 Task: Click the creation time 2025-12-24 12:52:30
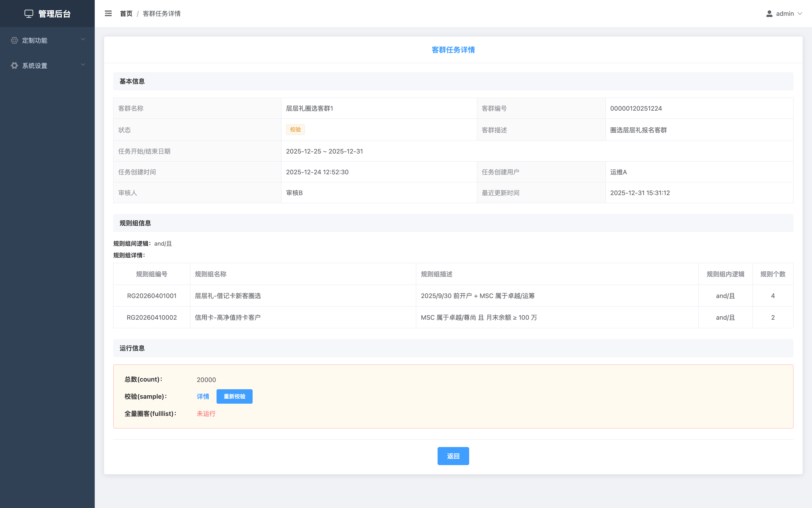point(317,172)
